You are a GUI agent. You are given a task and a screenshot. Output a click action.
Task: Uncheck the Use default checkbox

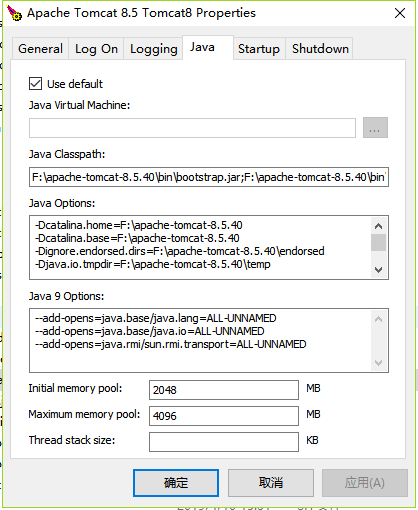point(35,84)
